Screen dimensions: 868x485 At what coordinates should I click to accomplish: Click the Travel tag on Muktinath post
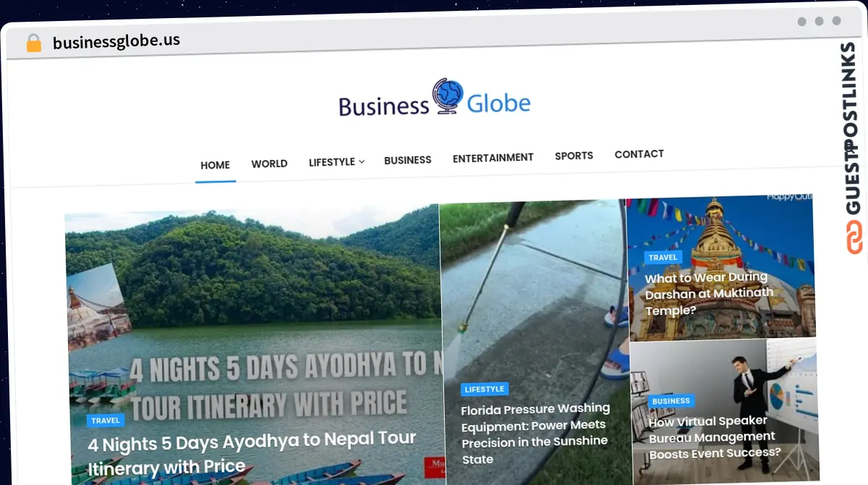(x=663, y=257)
